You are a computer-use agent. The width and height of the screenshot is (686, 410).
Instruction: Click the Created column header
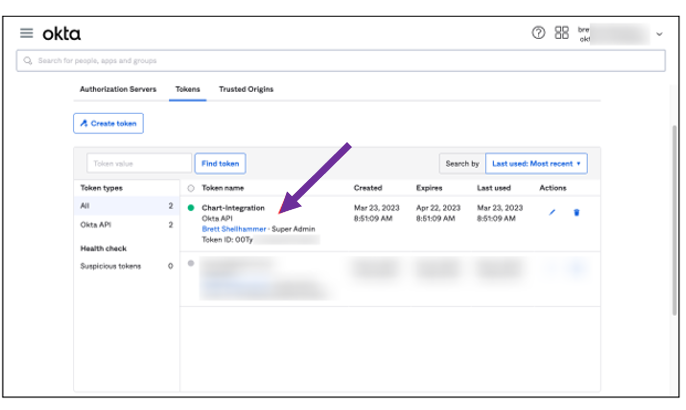(368, 188)
